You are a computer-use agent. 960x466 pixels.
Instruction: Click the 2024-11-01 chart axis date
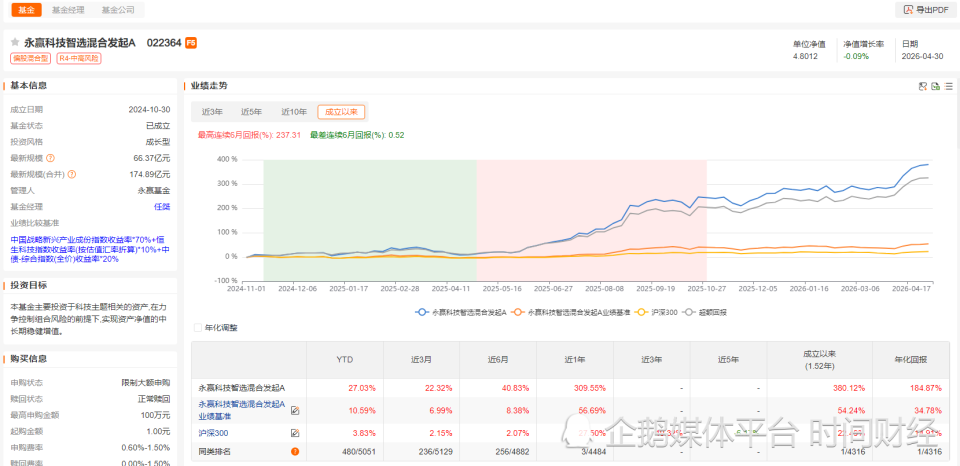point(246,287)
